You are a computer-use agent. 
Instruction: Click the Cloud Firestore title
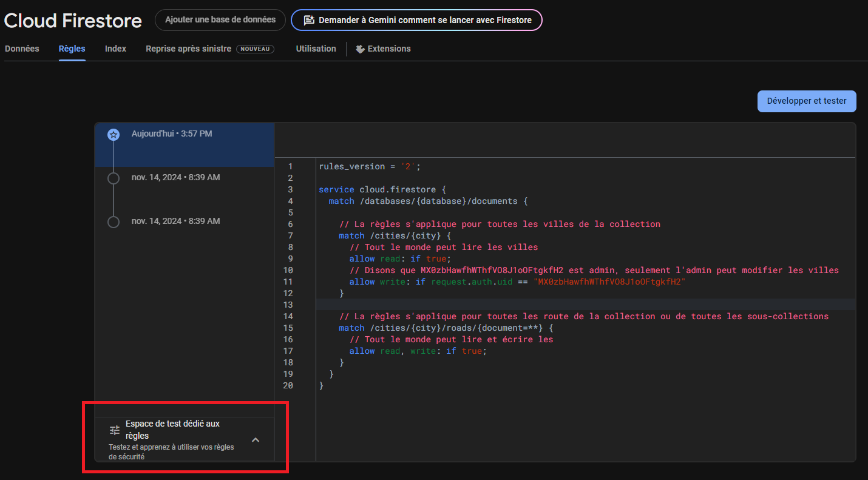73,21
